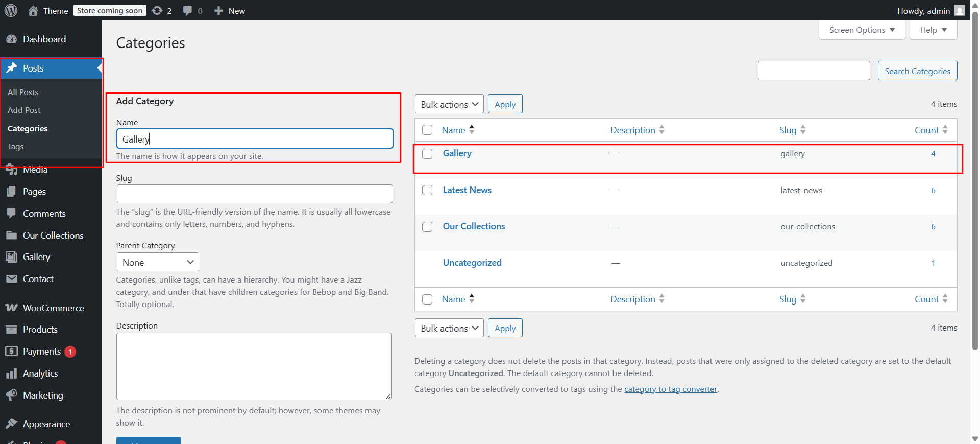980x444 pixels.
Task: Click the Marketing megaphone icon
Action: pyautogui.click(x=11, y=395)
